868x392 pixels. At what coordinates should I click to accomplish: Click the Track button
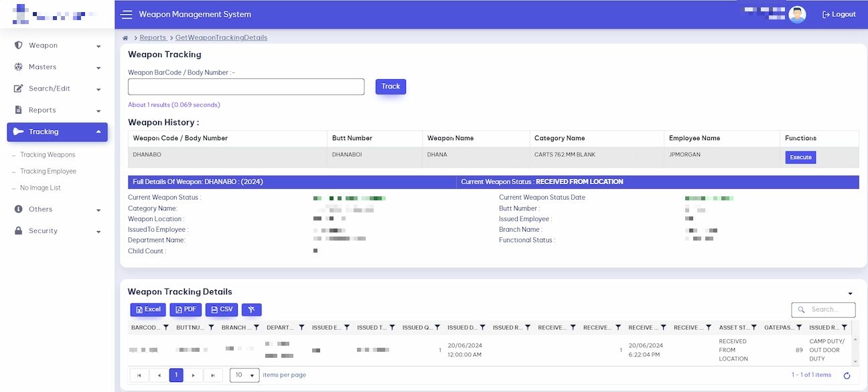pos(390,86)
